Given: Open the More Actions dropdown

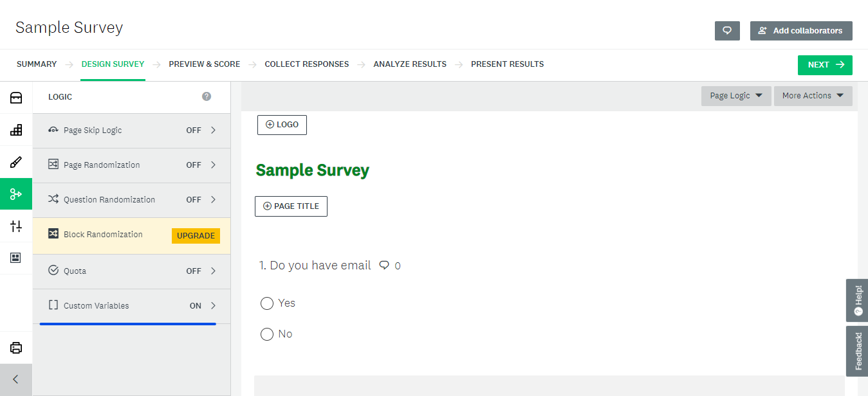Looking at the screenshot, I should point(813,96).
